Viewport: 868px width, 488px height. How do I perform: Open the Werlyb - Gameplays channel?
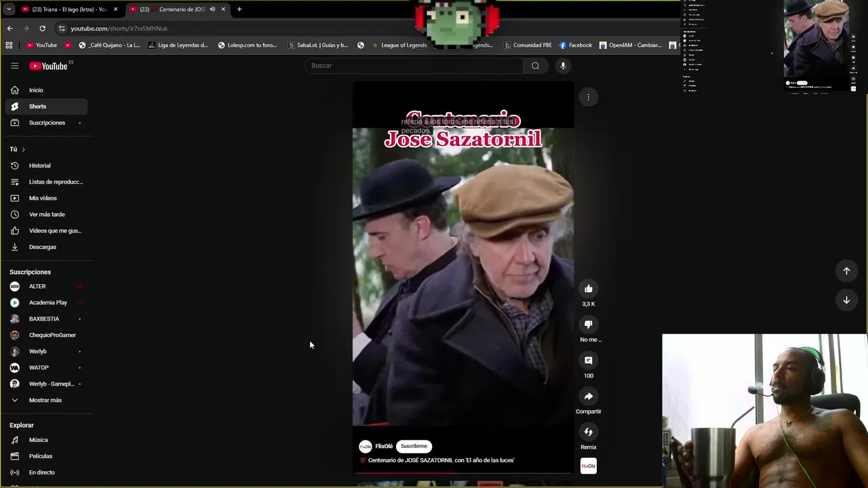46,384
